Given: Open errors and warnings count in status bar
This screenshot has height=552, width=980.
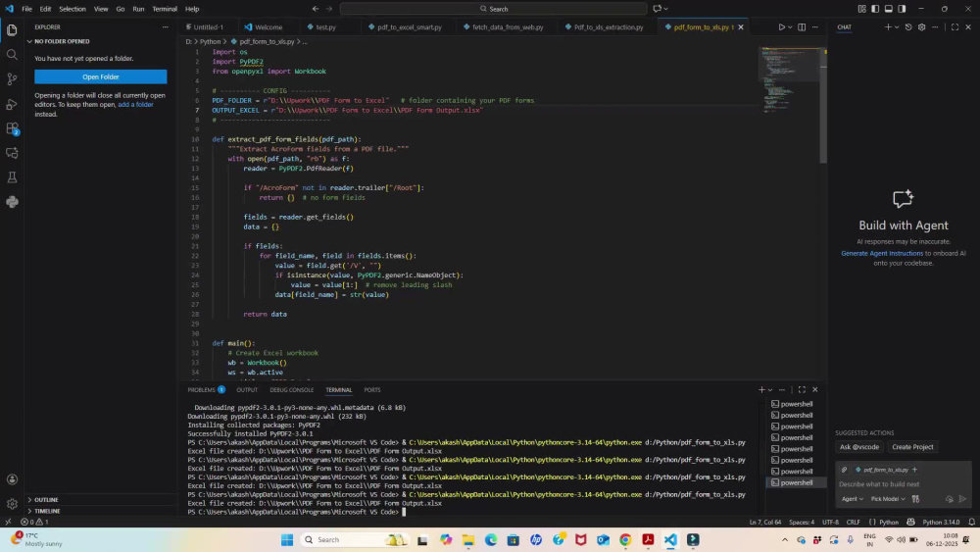Looking at the screenshot, I should coord(34,522).
